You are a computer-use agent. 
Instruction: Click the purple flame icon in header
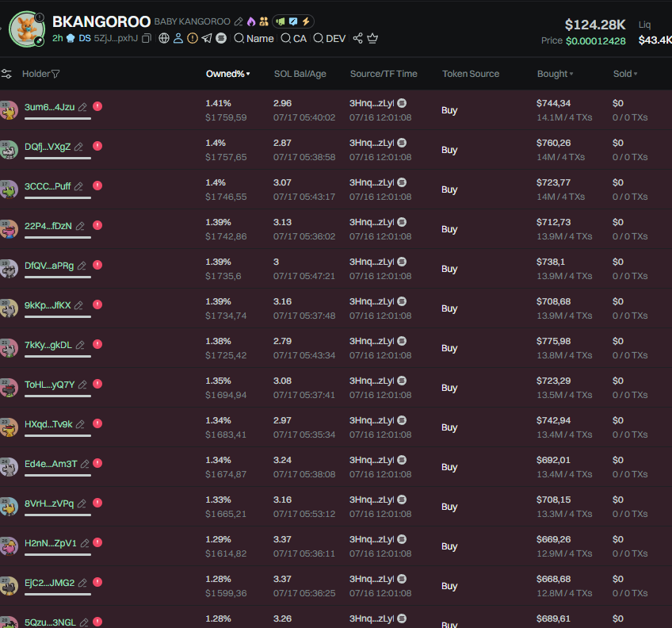251,21
